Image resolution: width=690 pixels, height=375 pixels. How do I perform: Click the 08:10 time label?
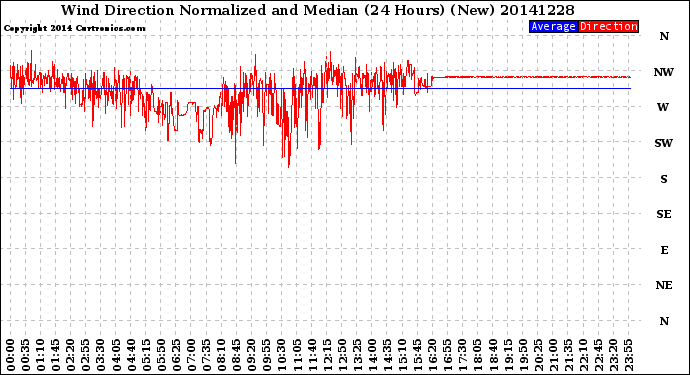[x=222, y=355]
